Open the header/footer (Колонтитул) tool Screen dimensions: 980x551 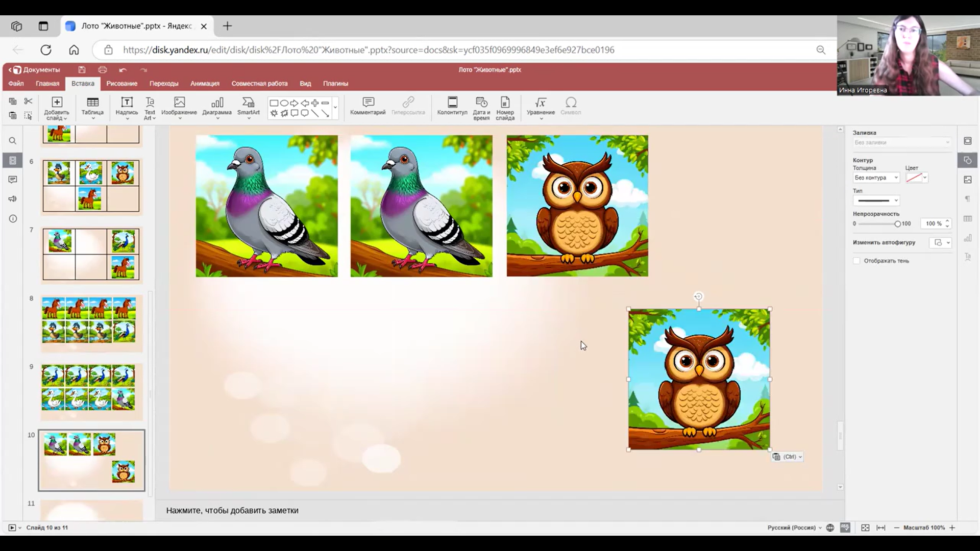452,103
